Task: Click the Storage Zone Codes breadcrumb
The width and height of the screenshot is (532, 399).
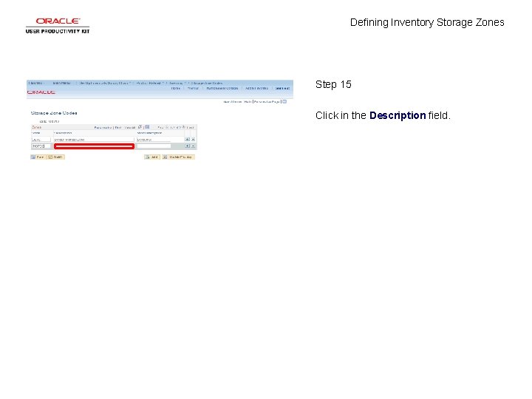Action: point(207,83)
